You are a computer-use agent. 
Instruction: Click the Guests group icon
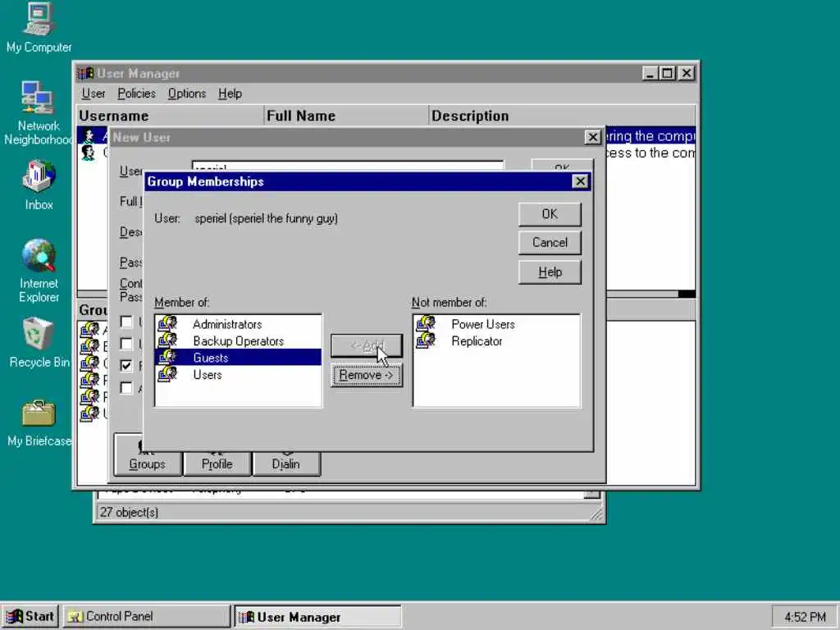167,358
